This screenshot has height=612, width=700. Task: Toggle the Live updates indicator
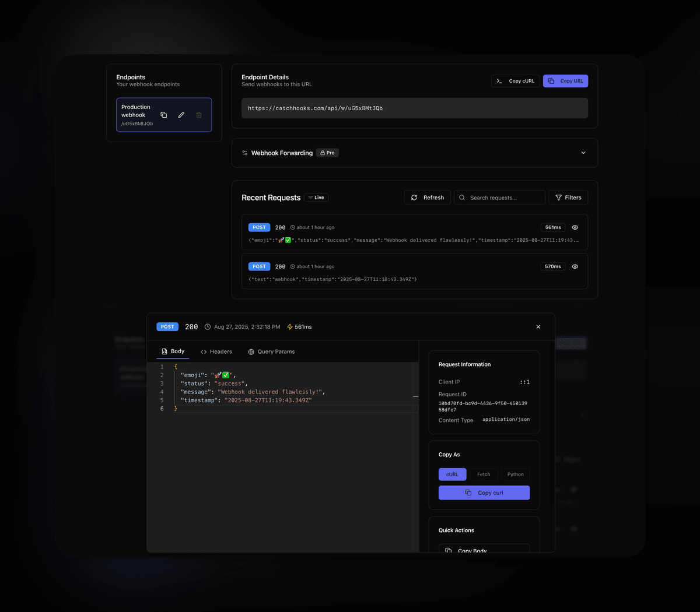(x=316, y=198)
